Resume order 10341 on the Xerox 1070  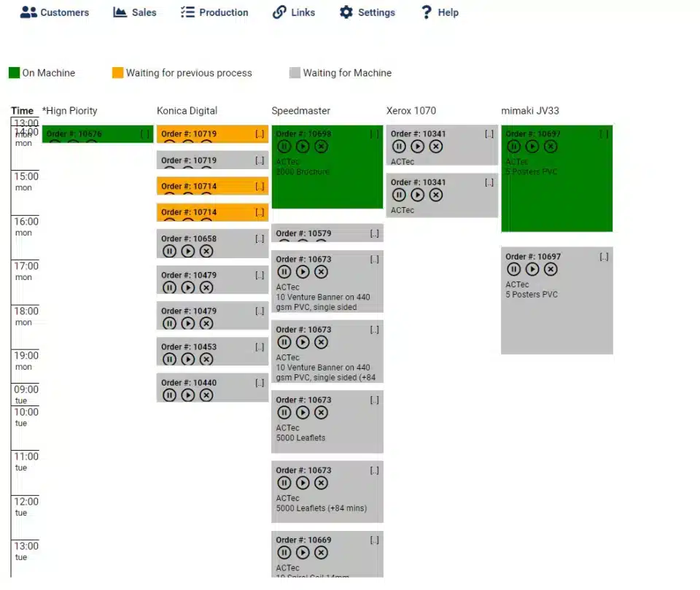(417, 147)
